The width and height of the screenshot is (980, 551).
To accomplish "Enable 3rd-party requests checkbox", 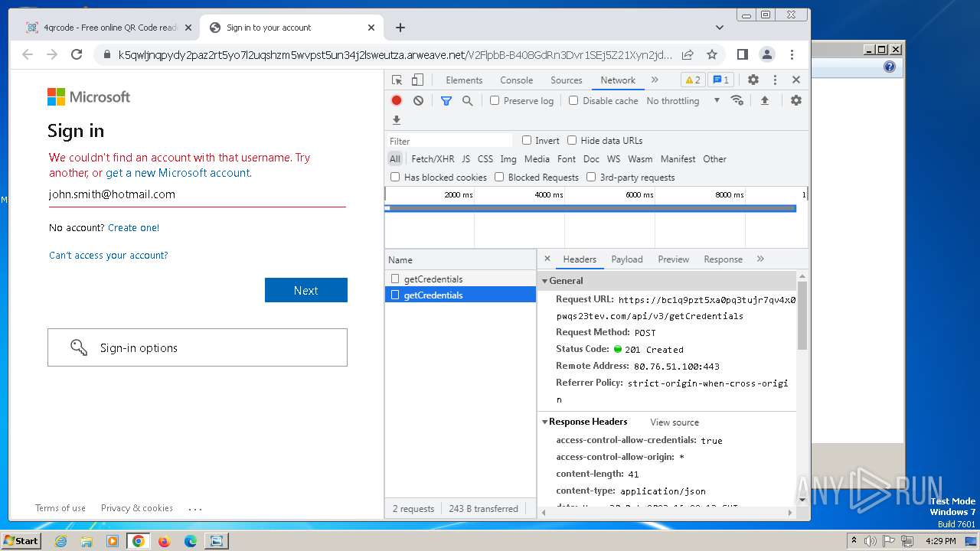I will (x=591, y=177).
